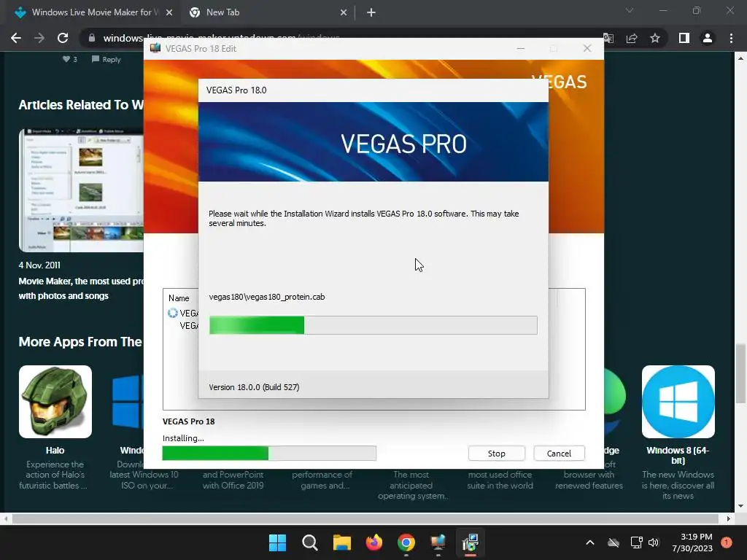Screen dimensions: 747x560
Task: Click the Name column header in installer list
Action: pos(179,298)
